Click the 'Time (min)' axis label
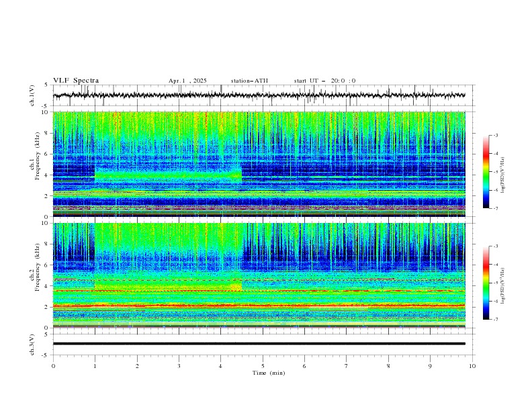The width and height of the screenshot is (532, 411). [269, 373]
